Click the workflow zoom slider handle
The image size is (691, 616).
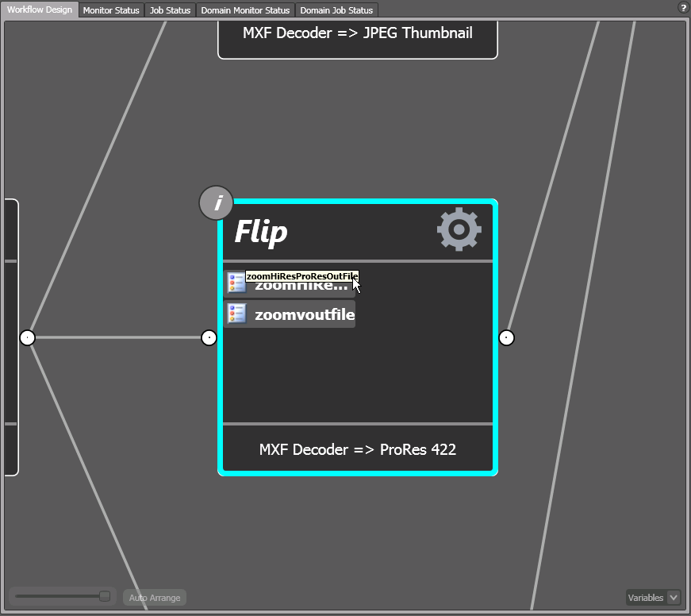(x=104, y=596)
